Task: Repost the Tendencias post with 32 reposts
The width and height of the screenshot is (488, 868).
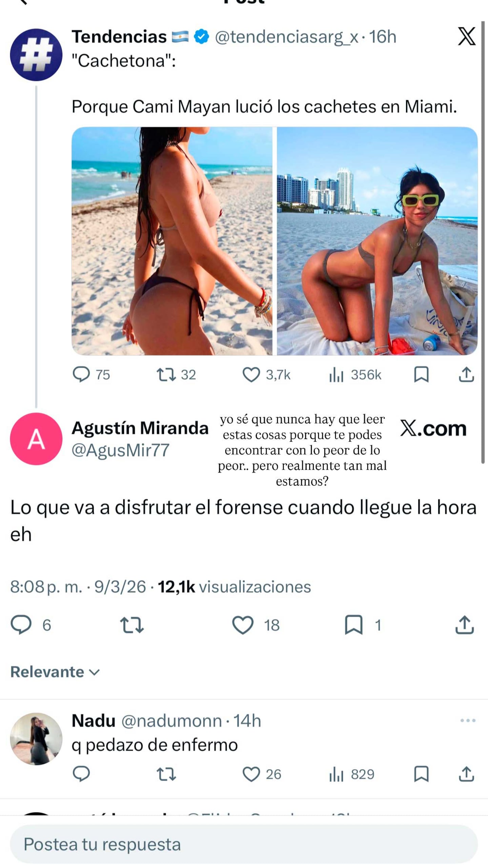Action: point(166,375)
